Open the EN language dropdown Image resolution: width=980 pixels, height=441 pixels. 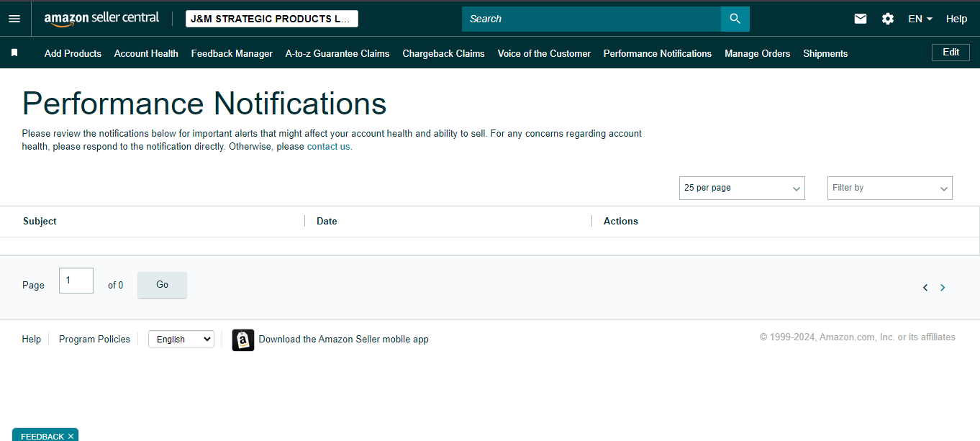point(920,19)
